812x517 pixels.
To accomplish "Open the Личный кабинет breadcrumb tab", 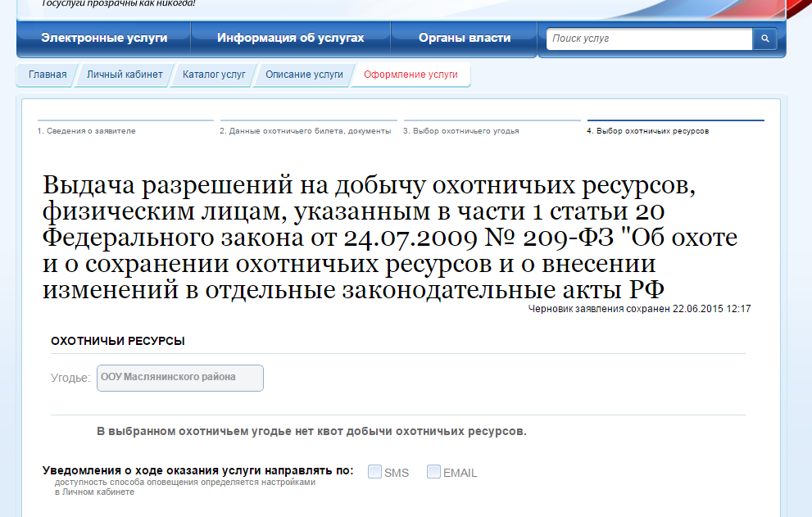I will tap(125, 75).
